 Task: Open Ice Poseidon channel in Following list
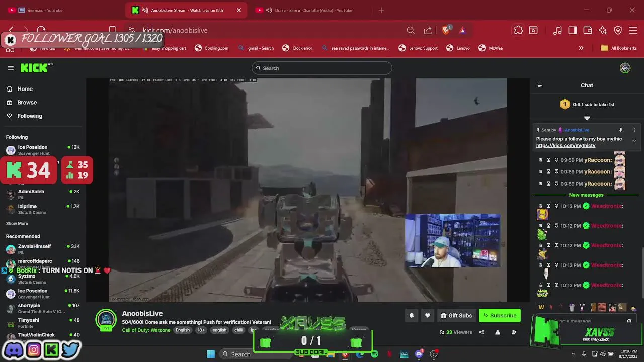pos(43,150)
